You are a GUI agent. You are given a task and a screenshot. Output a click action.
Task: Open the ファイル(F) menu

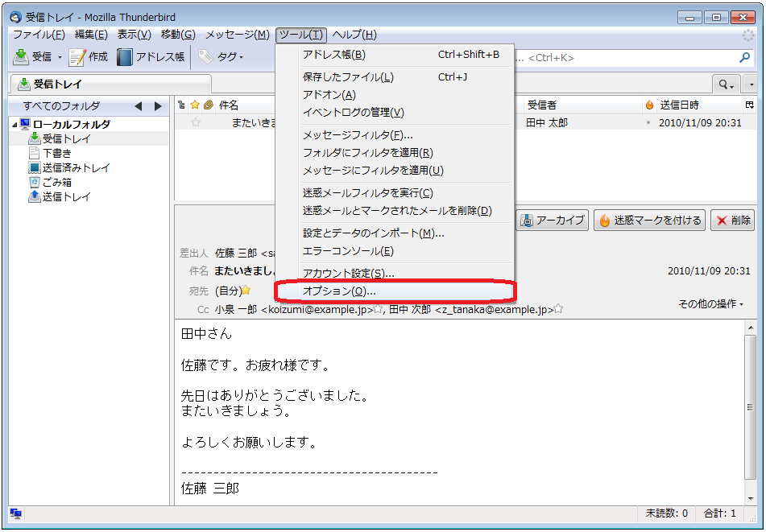pos(39,35)
